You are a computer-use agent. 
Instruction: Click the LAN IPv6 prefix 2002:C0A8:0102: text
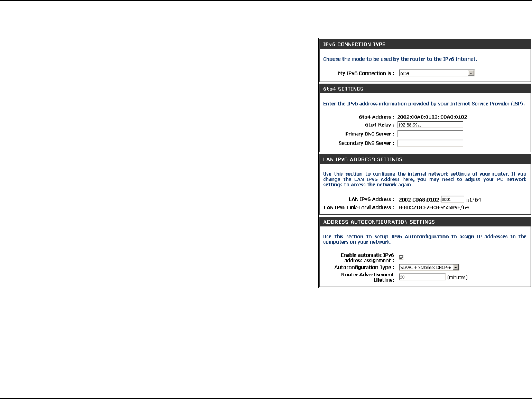[x=419, y=200]
